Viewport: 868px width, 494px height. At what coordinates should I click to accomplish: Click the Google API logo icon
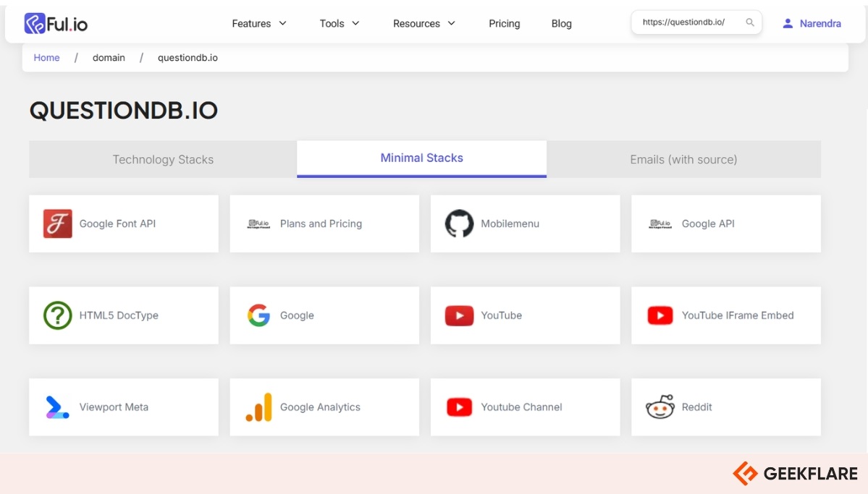point(660,223)
